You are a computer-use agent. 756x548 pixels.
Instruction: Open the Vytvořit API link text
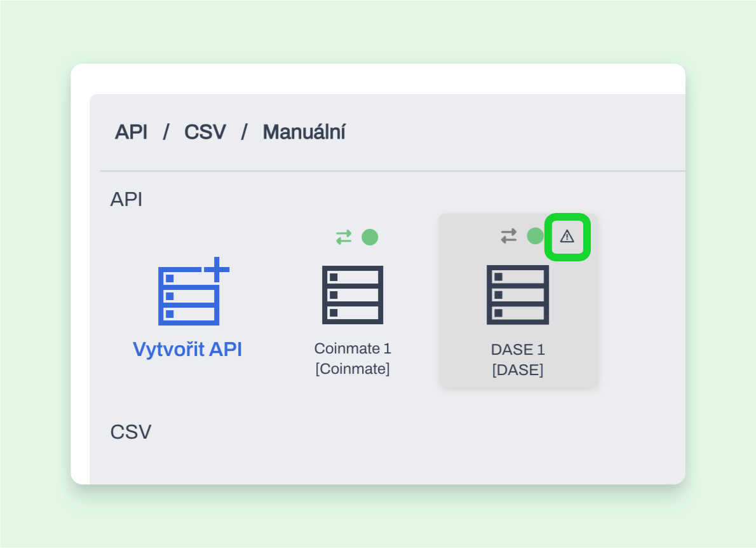click(x=187, y=349)
